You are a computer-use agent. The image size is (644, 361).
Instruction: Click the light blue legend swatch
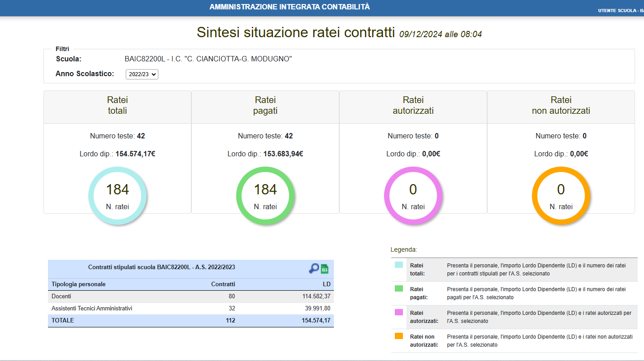[x=399, y=265]
